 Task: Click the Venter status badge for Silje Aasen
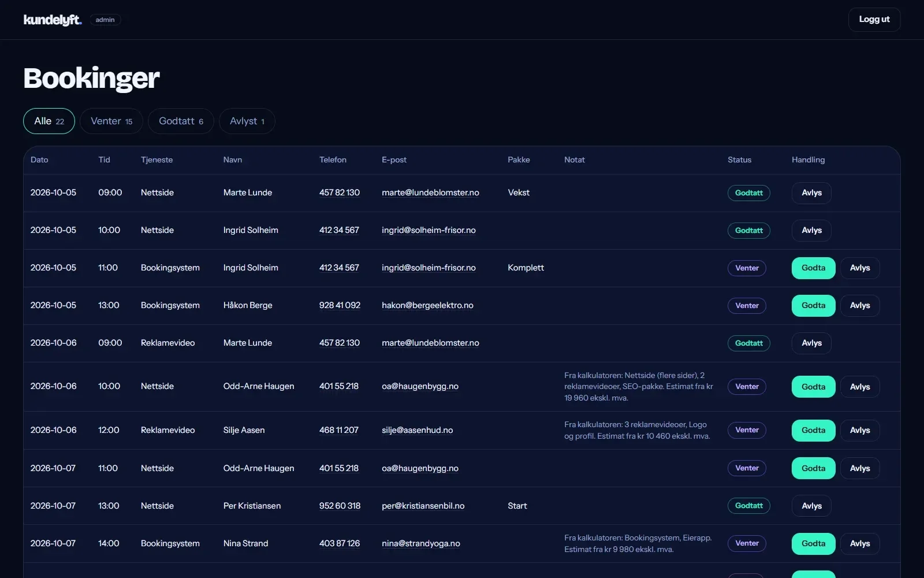pyautogui.click(x=747, y=430)
